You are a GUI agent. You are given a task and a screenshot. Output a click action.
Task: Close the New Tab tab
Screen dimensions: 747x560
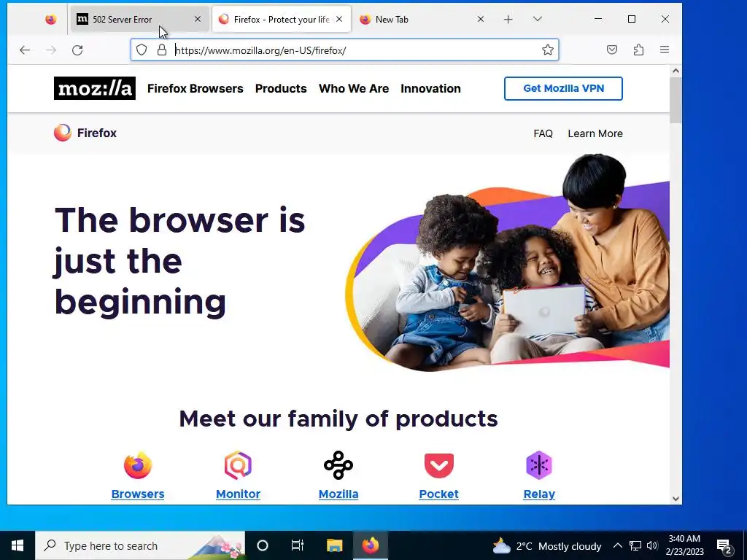click(481, 20)
